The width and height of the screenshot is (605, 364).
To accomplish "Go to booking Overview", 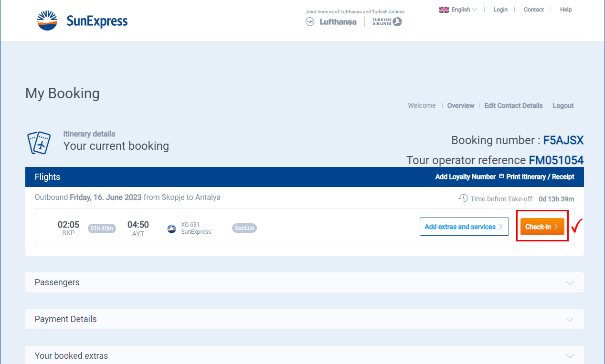I will tap(461, 105).
